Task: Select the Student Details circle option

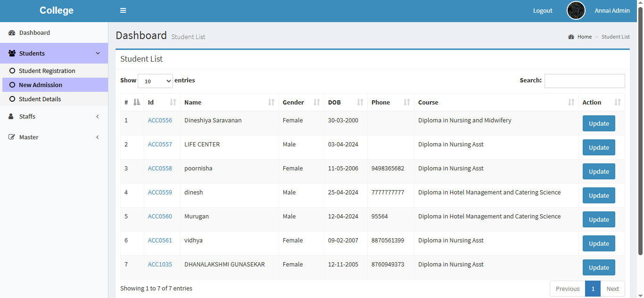Action: [x=13, y=99]
